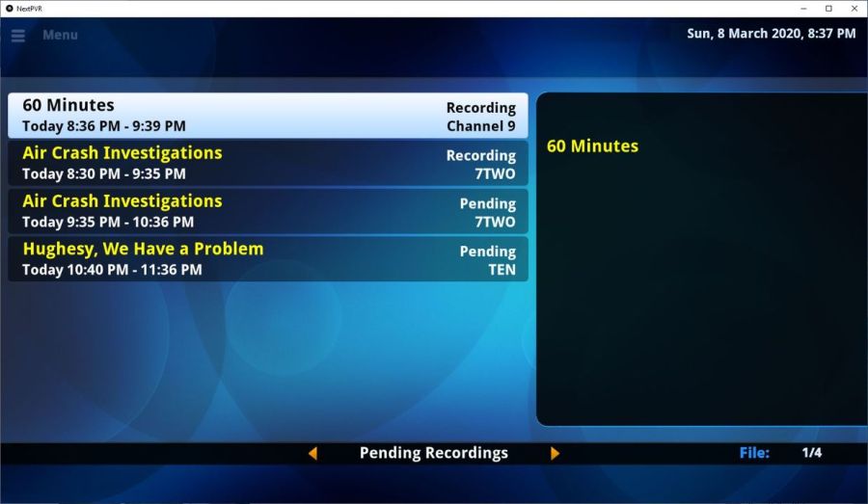This screenshot has width=868, height=504.
Task: Close the NextPVR window
Action: pyautogui.click(x=854, y=8)
